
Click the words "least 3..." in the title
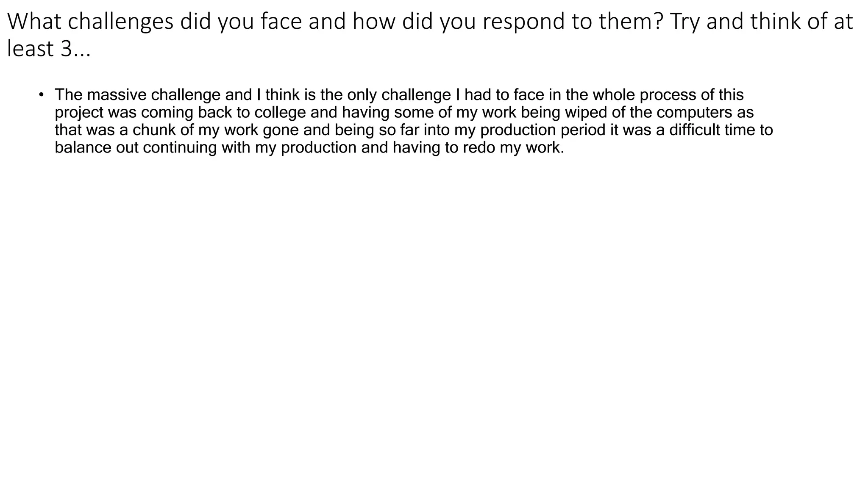(49, 49)
